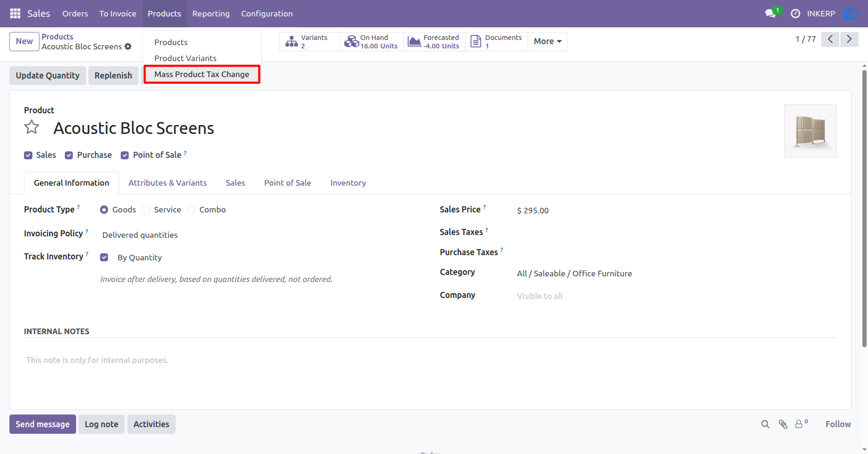The width and height of the screenshot is (868, 454).
Task: Open the activities clock icon
Action: 795,14
